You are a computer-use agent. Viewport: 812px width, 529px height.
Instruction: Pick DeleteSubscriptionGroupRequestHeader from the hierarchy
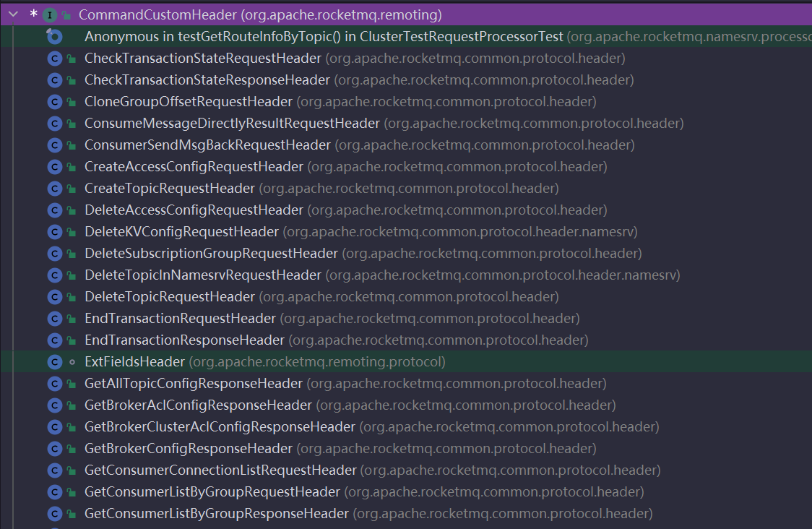click(211, 254)
